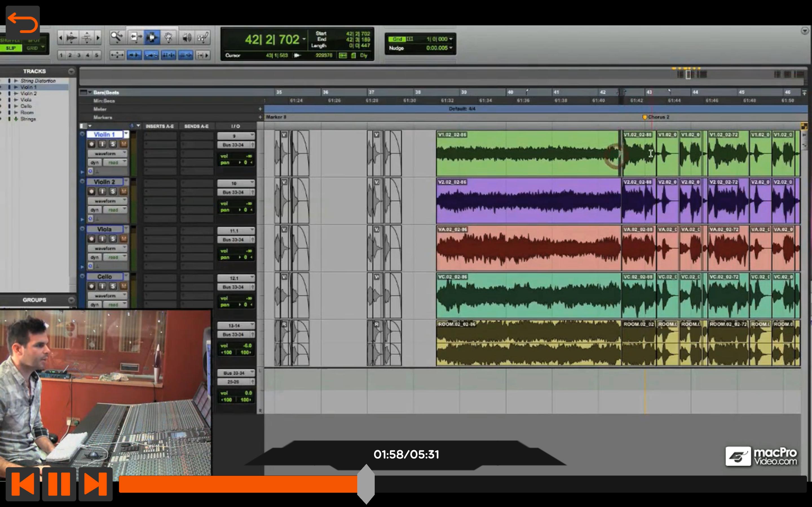Pause the video playback
The image size is (812, 507).
tap(59, 484)
